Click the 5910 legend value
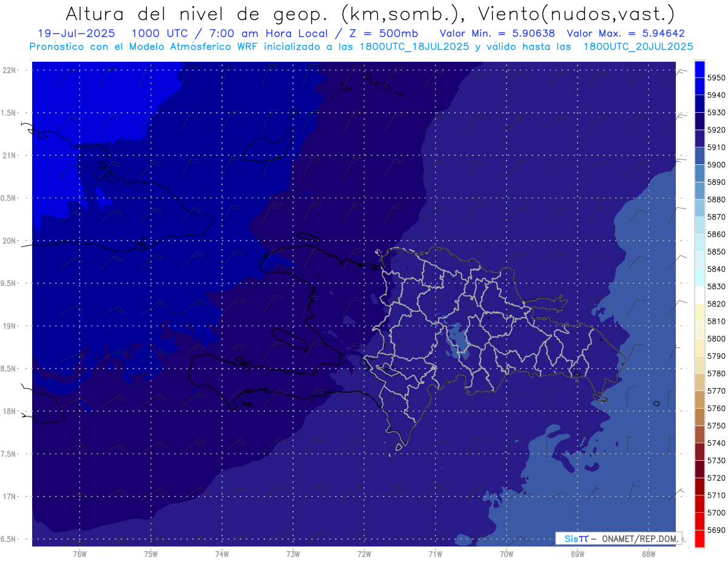The height and width of the screenshot is (562, 728). pyautogui.click(x=716, y=147)
